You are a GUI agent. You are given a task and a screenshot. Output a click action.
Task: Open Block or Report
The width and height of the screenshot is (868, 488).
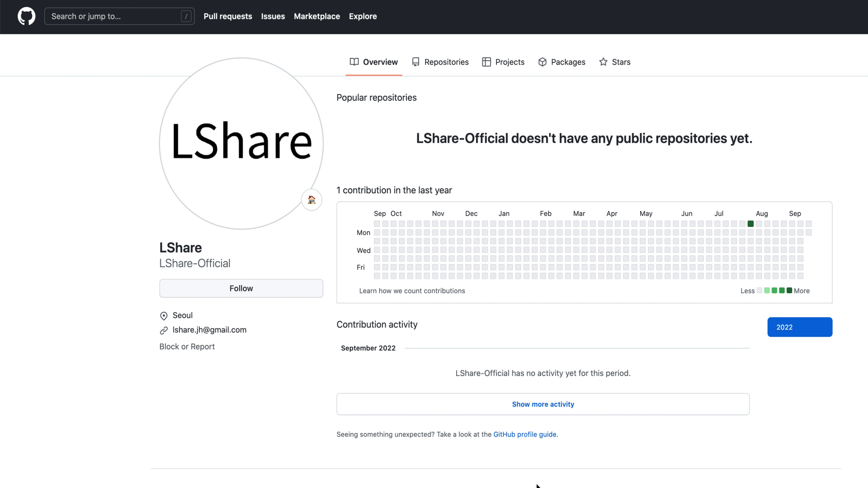(x=187, y=347)
